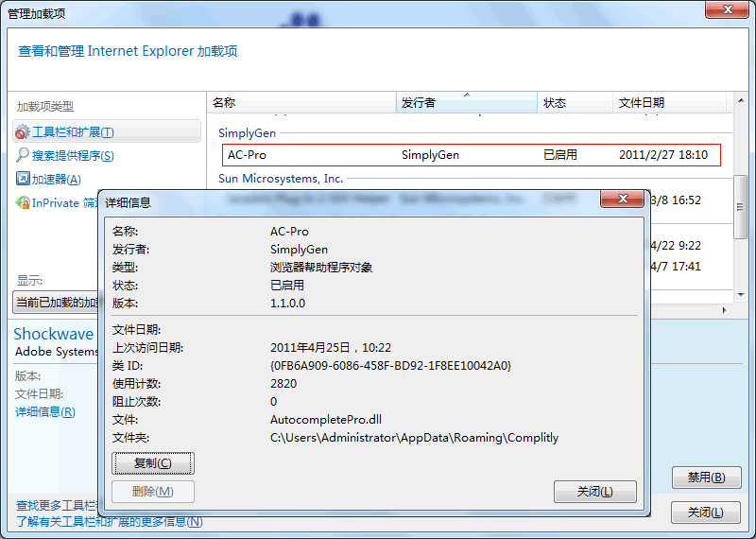Click date entry 4/7 17:41
Image resolution: width=756 pixels, height=539 pixels.
tap(676, 267)
